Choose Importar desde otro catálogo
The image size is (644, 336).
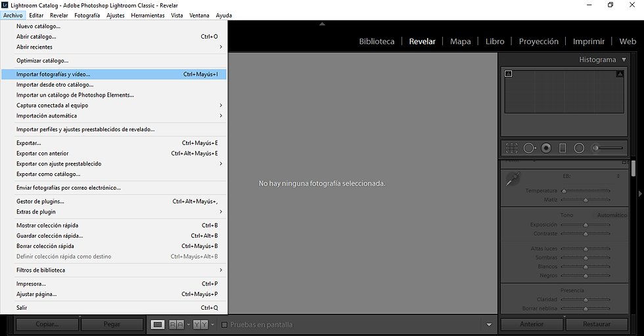tap(114, 85)
